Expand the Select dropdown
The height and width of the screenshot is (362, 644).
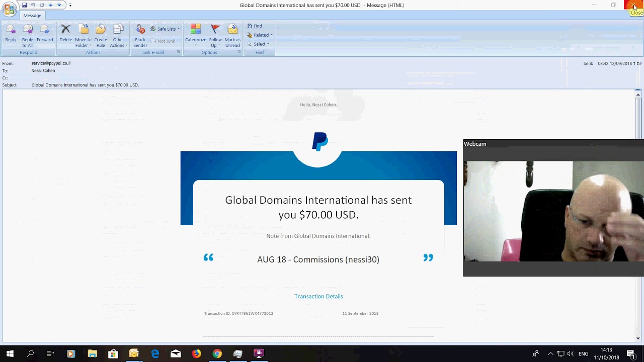258,44
